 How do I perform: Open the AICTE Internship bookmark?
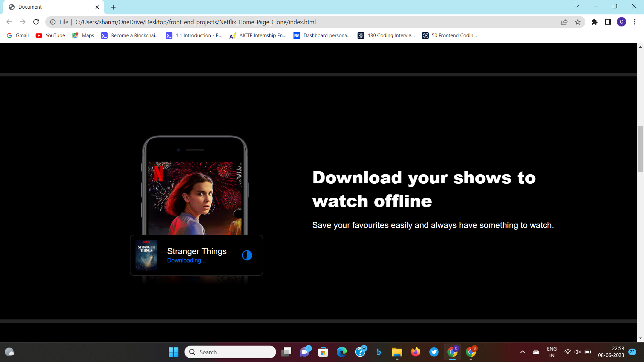[258, 36]
